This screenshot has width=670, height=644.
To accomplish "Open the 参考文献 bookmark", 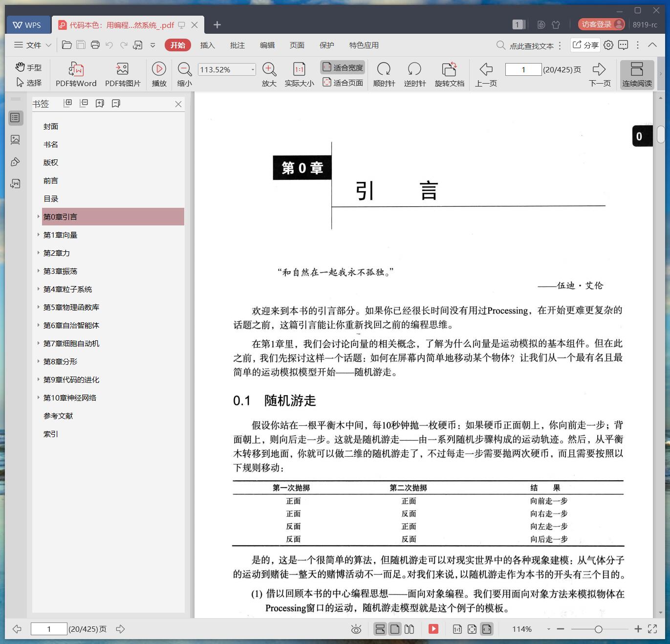I will (x=58, y=416).
